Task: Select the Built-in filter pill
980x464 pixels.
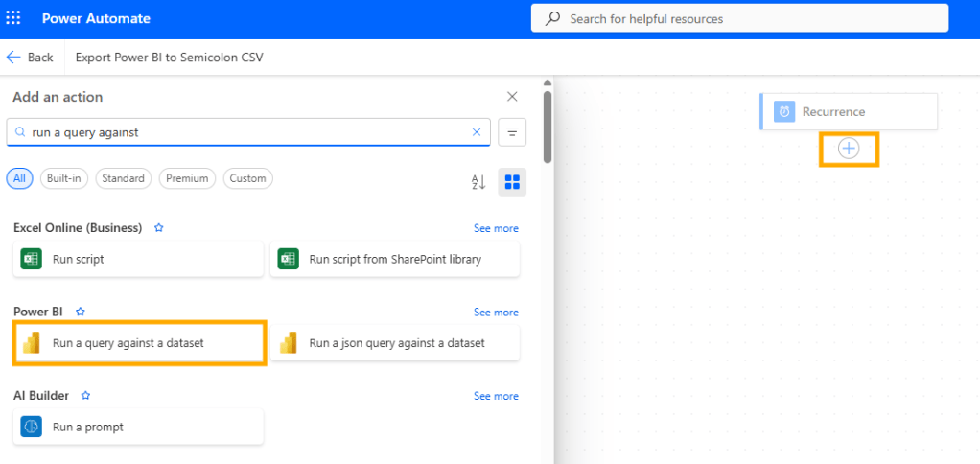Action: (x=64, y=178)
